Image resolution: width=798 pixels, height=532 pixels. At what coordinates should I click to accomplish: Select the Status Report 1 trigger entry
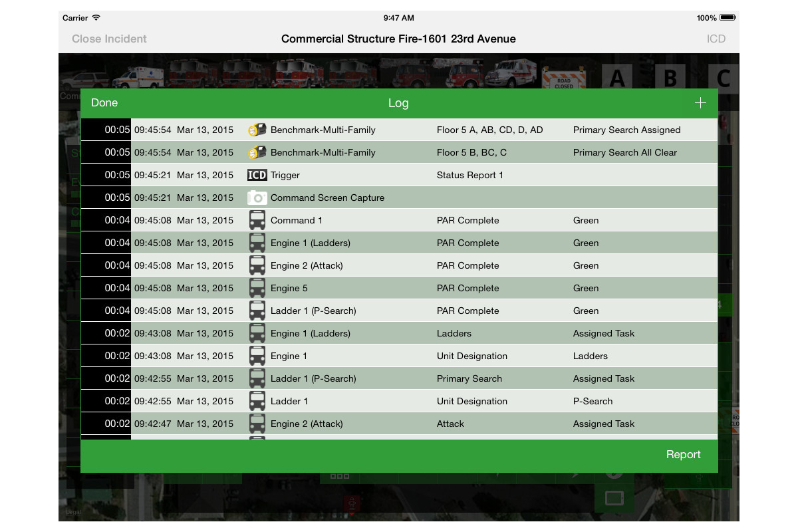pos(399,176)
